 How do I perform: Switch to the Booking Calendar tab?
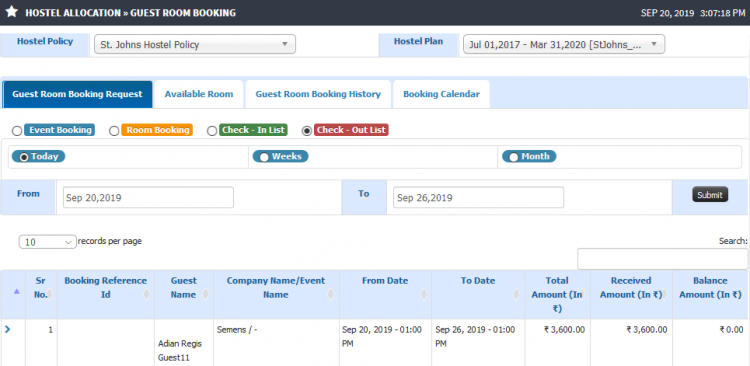click(441, 94)
